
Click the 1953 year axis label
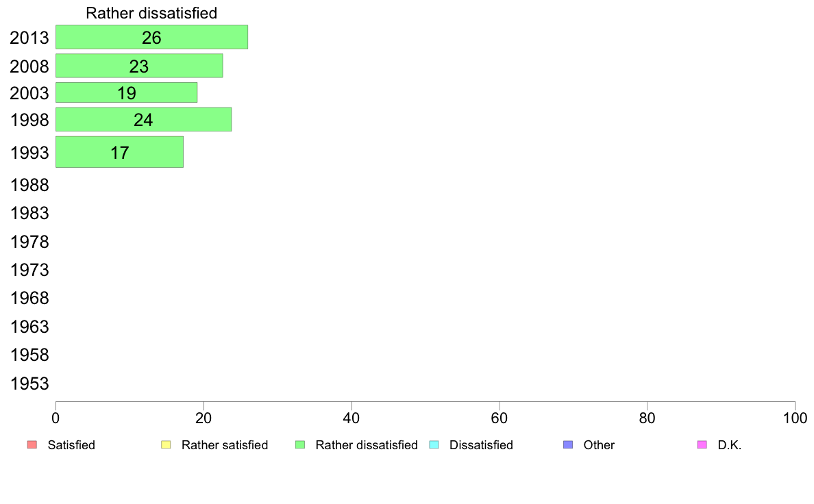pos(29,383)
